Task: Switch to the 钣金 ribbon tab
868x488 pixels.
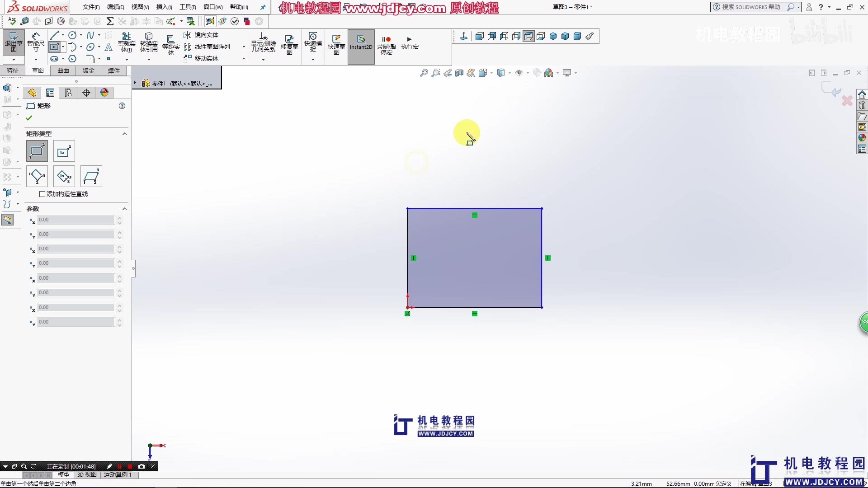Action: [89, 70]
